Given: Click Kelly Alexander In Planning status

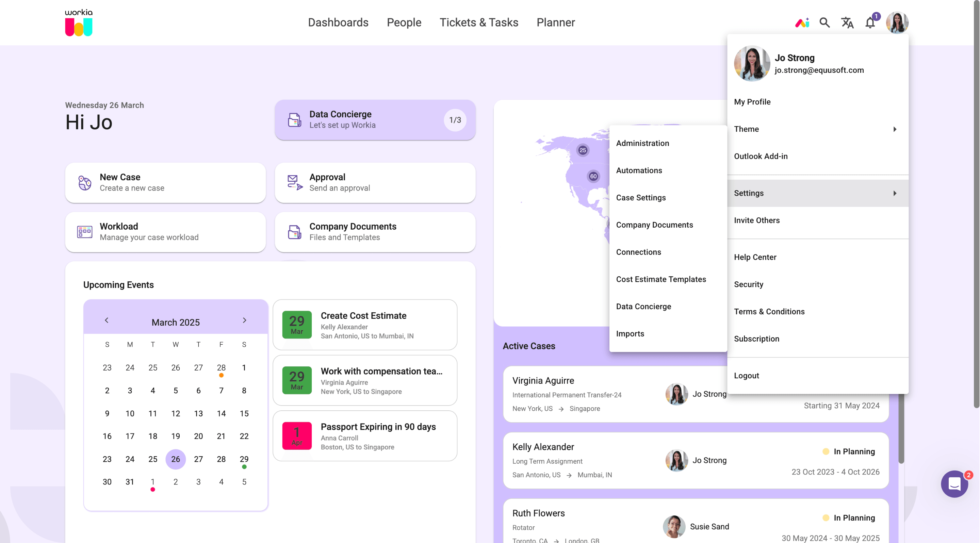Looking at the screenshot, I should click(x=849, y=452).
